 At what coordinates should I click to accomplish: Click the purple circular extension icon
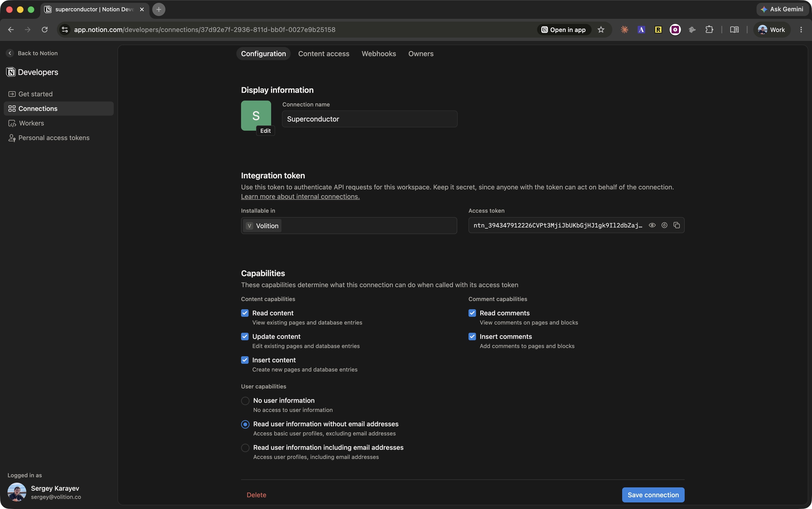pos(675,30)
